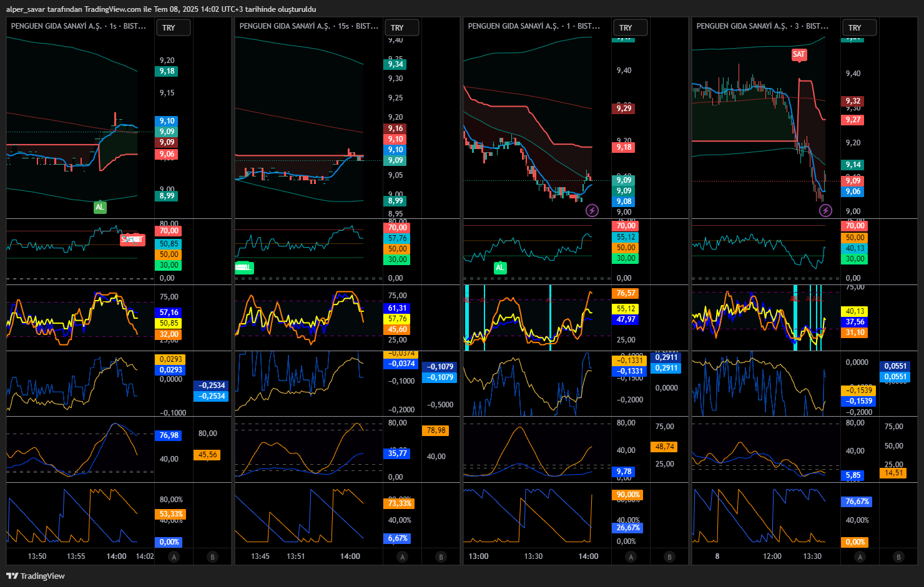Screen dimensions: 924x587
Task: Click the blue 37,56 value in the 3-minute chart
Action: tap(855, 322)
